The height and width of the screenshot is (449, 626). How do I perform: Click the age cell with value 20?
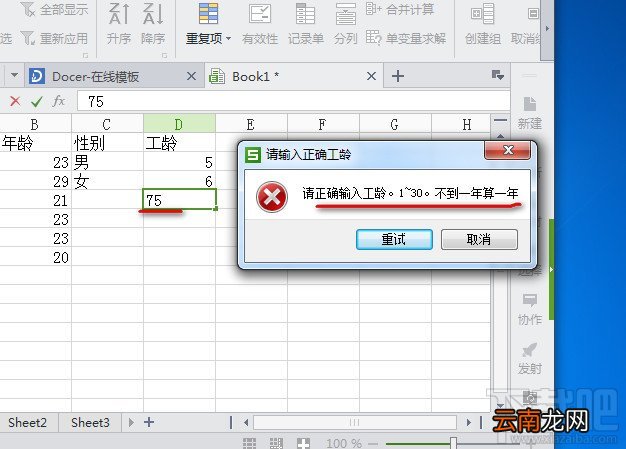tap(35, 257)
